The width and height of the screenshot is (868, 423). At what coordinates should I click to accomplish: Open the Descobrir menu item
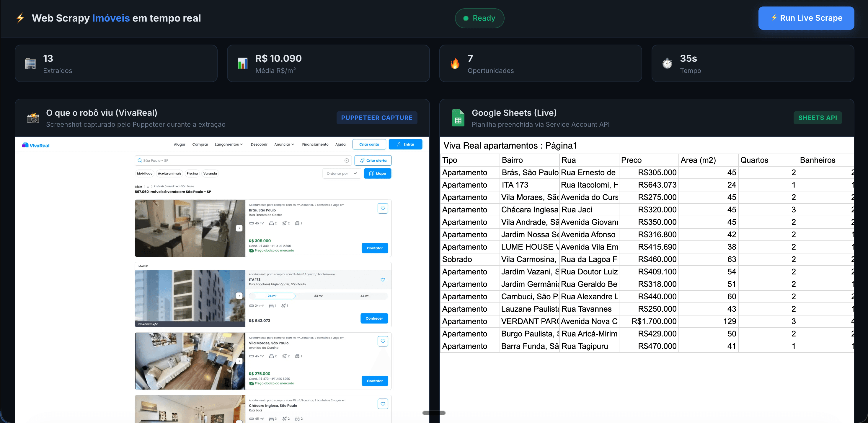[259, 144]
